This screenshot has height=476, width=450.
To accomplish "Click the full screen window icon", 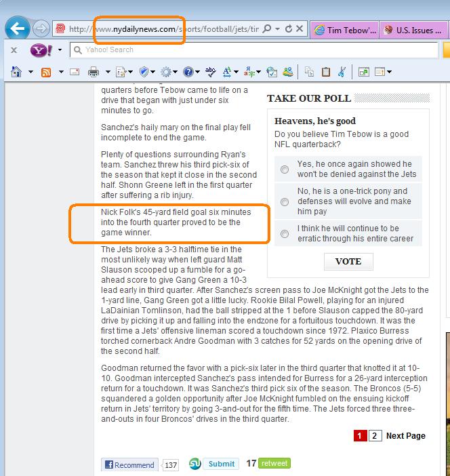I will tap(363, 72).
